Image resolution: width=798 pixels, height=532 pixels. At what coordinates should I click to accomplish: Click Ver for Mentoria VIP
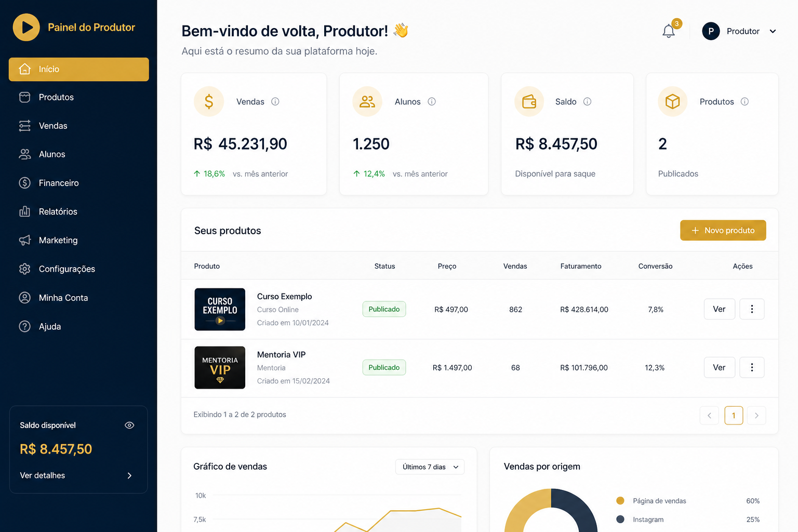[719, 367]
